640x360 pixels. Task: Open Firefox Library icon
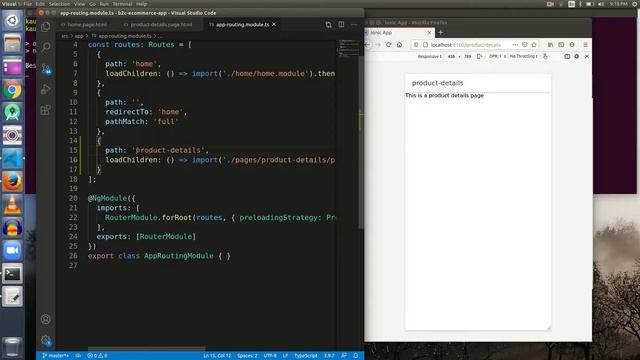550,45
